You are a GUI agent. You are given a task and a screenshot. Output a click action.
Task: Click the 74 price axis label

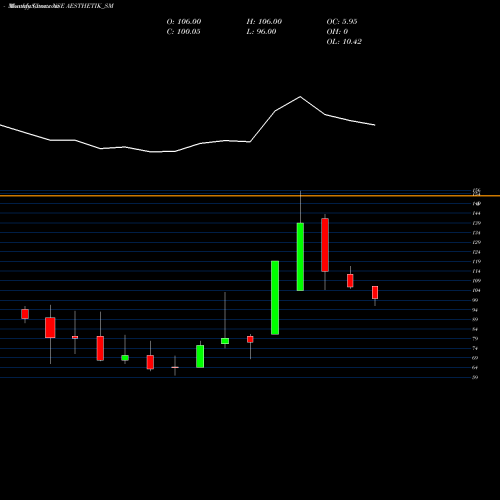tap(475, 348)
